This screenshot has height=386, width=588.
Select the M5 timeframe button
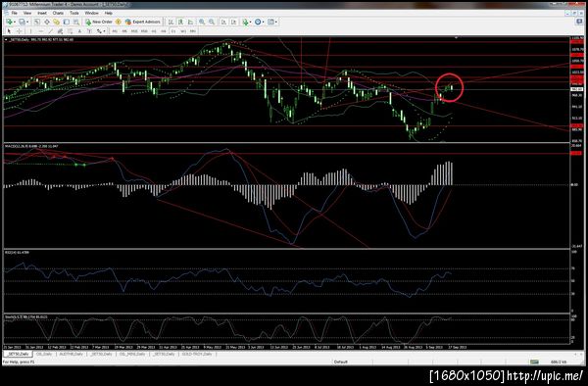click(124, 31)
